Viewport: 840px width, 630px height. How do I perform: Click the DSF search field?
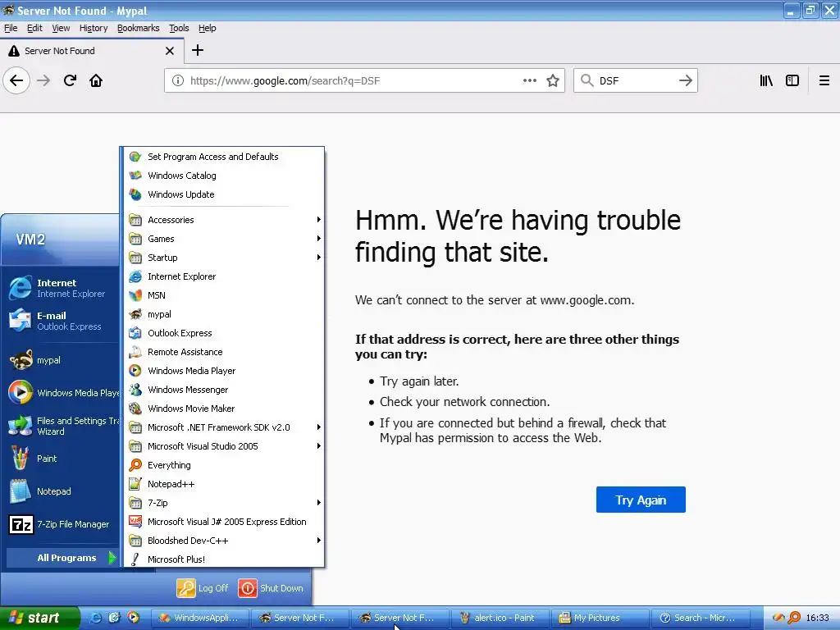pos(635,81)
